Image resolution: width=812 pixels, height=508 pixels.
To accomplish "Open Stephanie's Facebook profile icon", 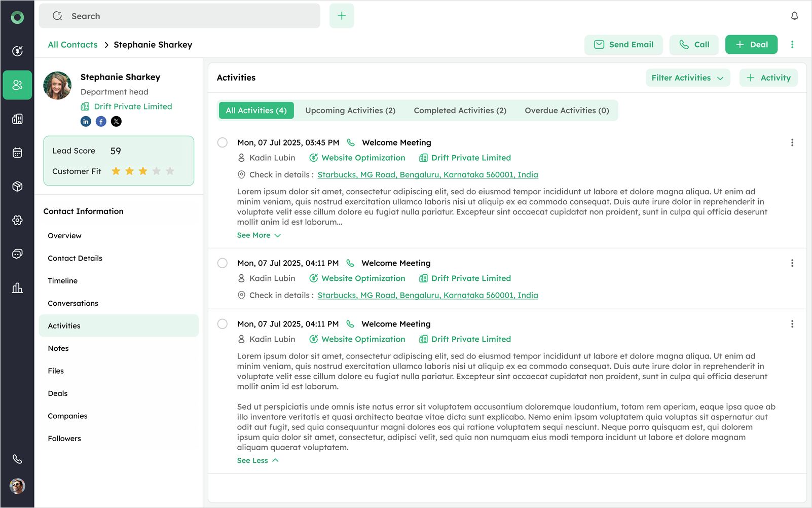I will [x=101, y=121].
